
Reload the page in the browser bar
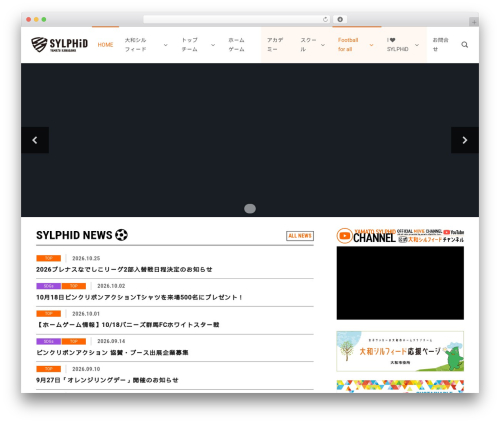(325, 20)
